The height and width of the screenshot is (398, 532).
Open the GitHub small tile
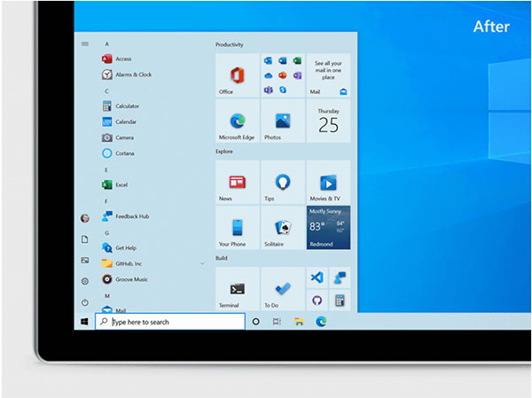pyautogui.click(x=317, y=300)
